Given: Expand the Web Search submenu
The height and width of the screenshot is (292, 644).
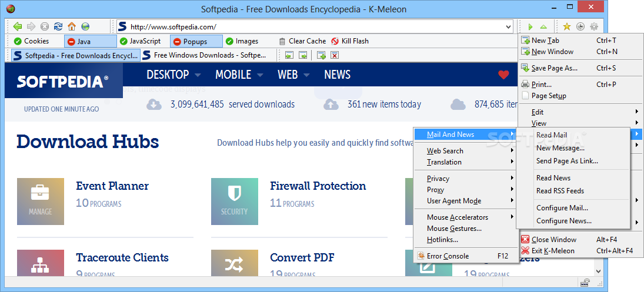Looking at the screenshot, I should (466, 151).
